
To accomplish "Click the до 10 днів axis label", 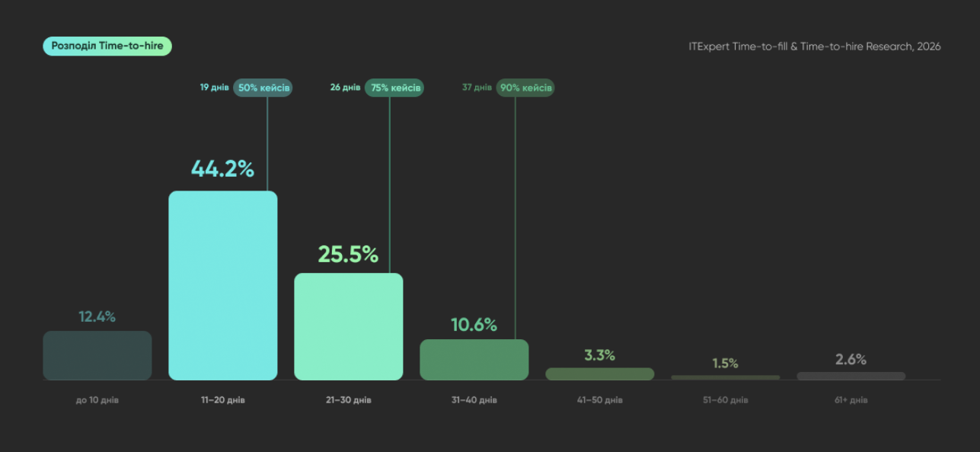I will click(97, 400).
